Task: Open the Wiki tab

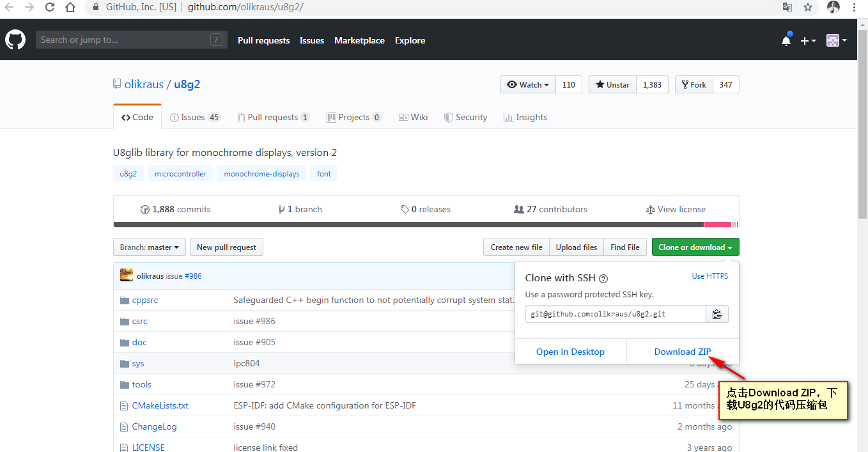Action: click(413, 117)
